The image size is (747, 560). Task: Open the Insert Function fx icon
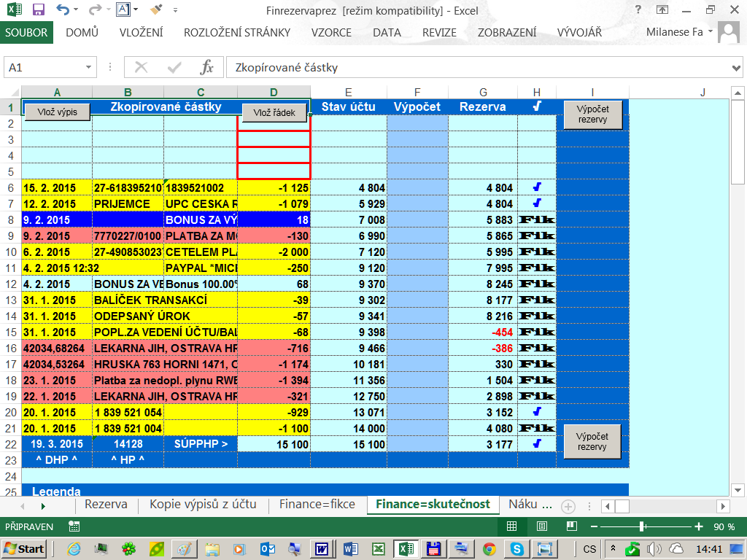pos(207,68)
